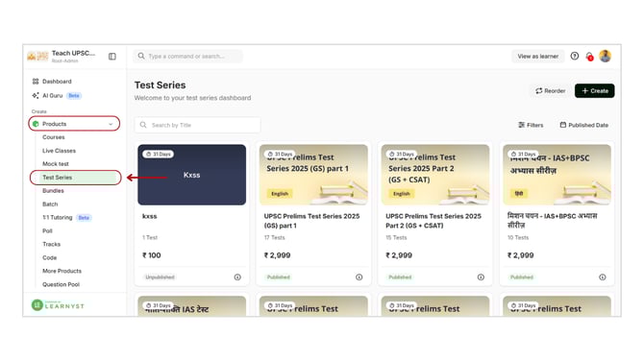This screenshot has height=361, width=644.
Task: Click the Unpublished status badge
Action: (x=160, y=277)
